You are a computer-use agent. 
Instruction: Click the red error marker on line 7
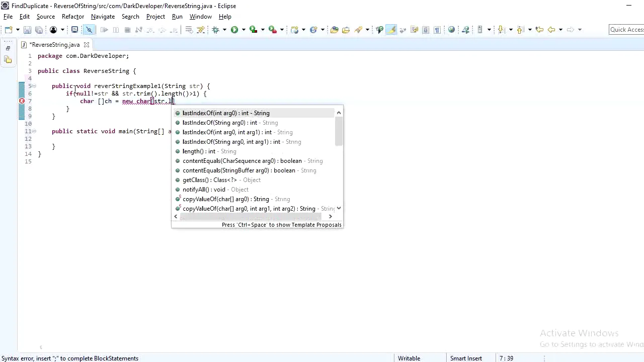22,101
